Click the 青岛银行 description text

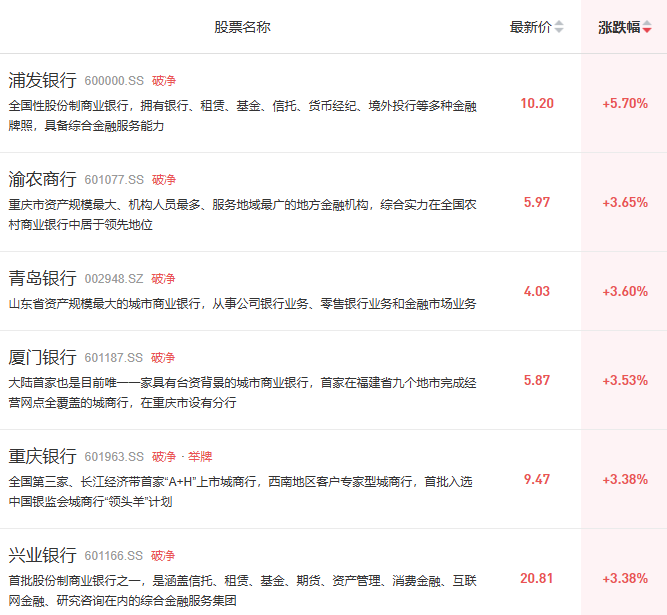tap(242, 303)
